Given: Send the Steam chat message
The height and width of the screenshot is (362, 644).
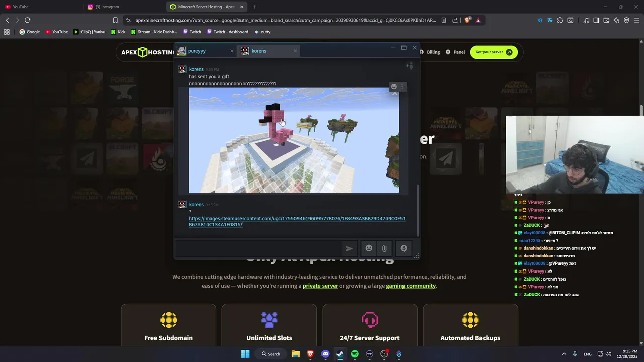Looking at the screenshot, I should (x=349, y=248).
